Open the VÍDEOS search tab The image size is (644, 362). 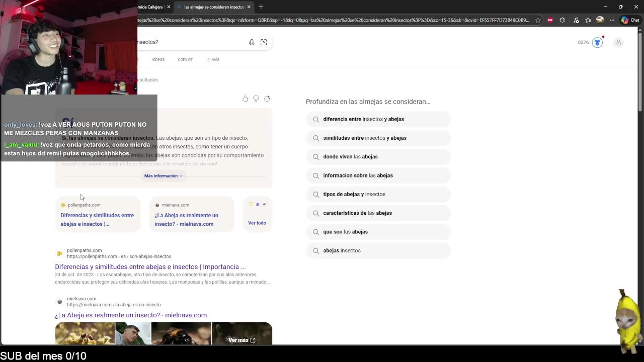pos(158,59)
